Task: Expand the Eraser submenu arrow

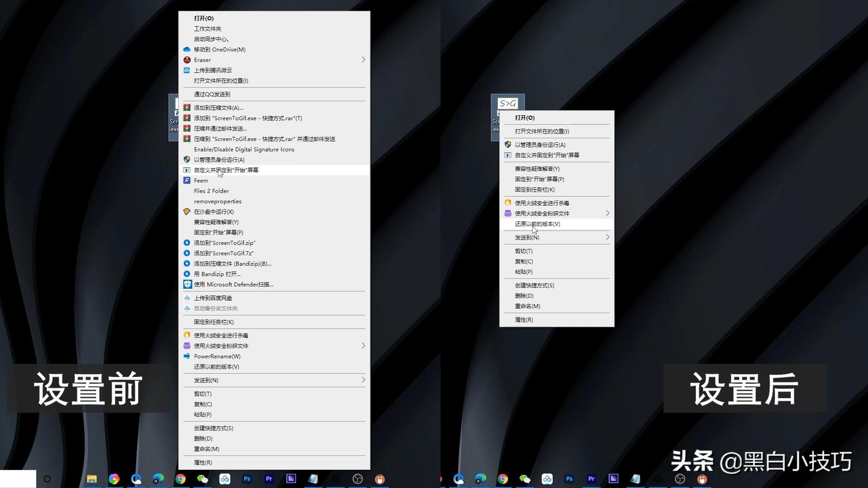Action: click(363, 60)
